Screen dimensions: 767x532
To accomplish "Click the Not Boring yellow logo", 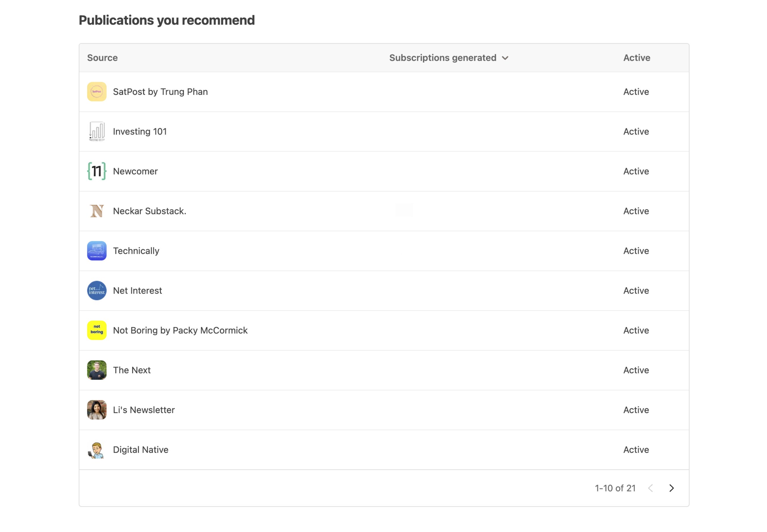I will pos(97,330).
